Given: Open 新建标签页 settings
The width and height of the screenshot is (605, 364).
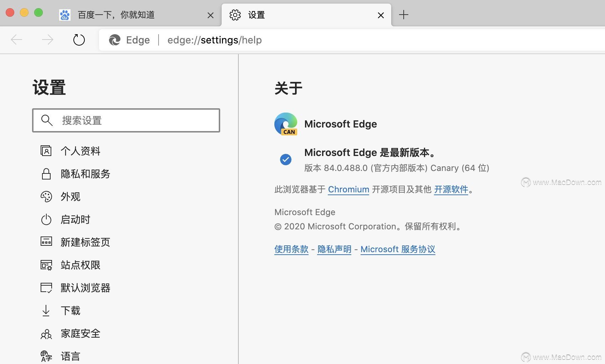Looking at the screenshot, I should pos(86,242).
